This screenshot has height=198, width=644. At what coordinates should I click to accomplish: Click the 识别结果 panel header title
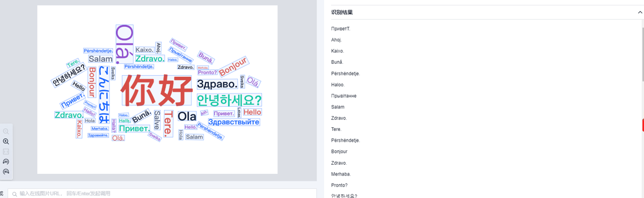342,12
